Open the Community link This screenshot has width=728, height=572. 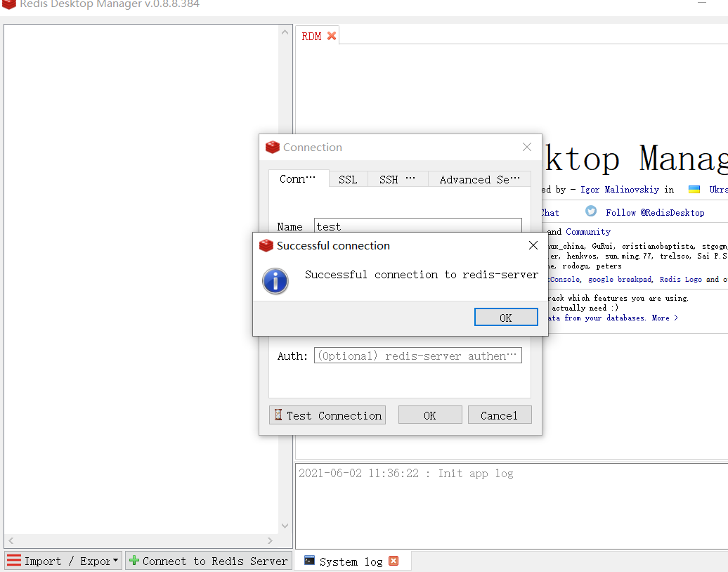tap(588, 232)
